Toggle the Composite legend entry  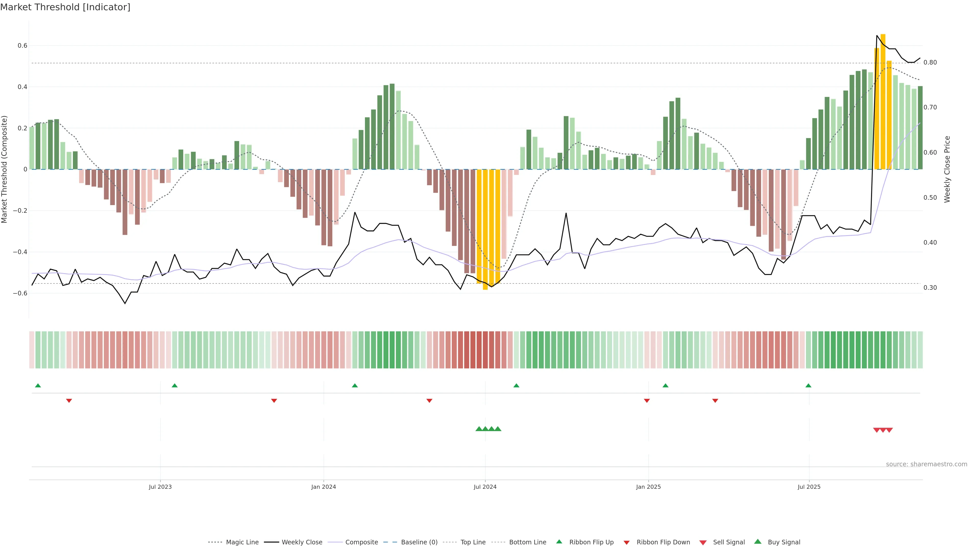[361, 542]
